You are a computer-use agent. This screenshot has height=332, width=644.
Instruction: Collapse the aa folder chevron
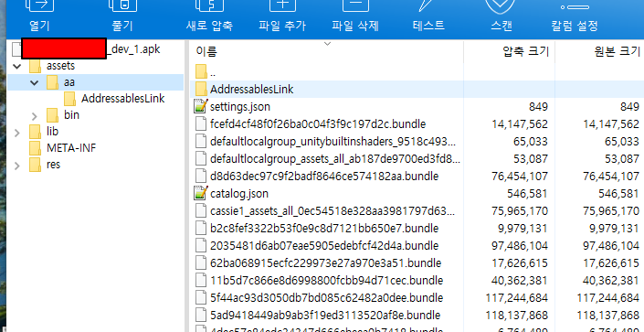pyautogui.click(x=34, y=82)
